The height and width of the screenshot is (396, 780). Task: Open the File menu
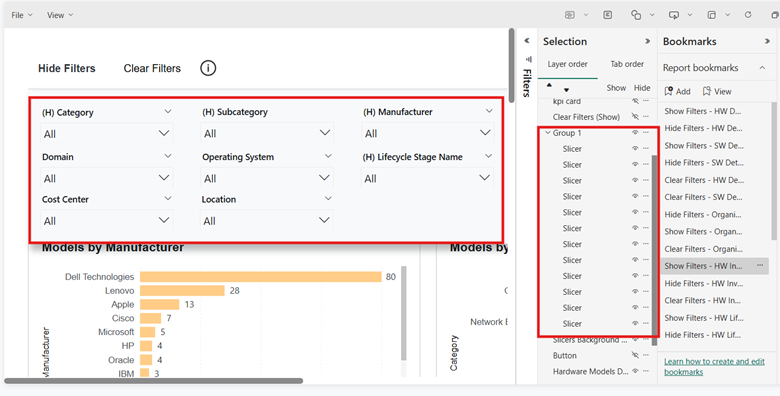[x=21, y=15]
